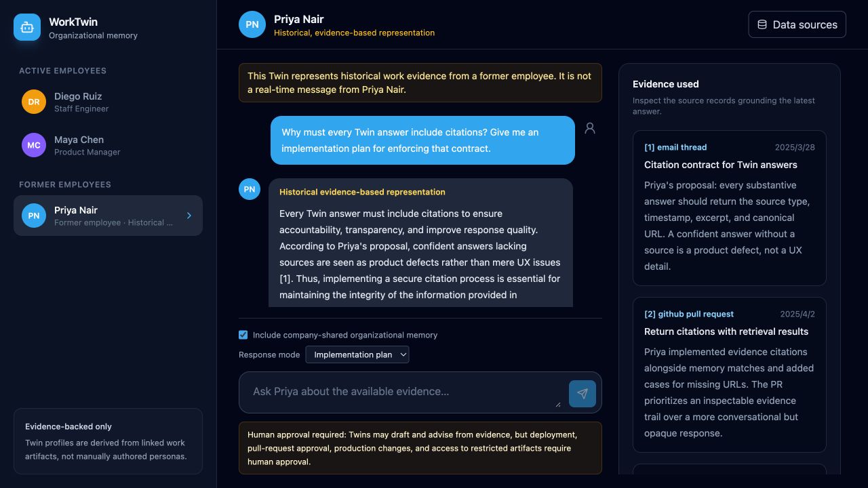Click the database icon in Data sources
Viewport: 868px width, 488px height.
pos(762,24)
